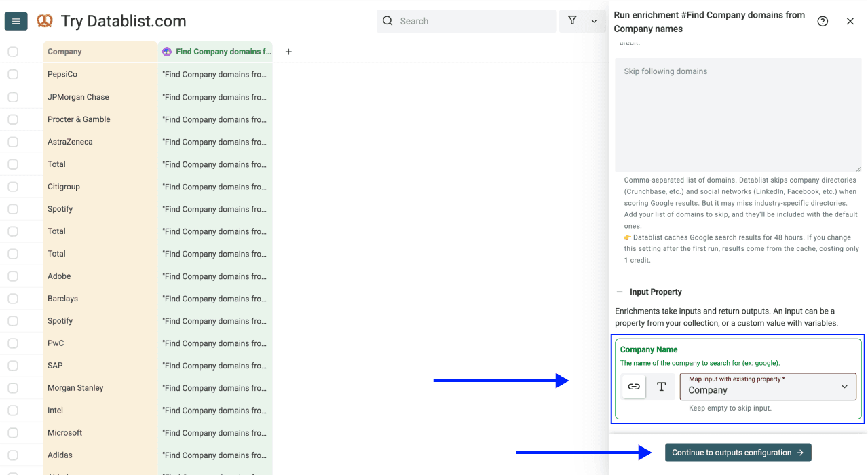The width and height of the screenshot is (868, 475).
Task: Collapse the Input Property section
Action: point(618,291)
